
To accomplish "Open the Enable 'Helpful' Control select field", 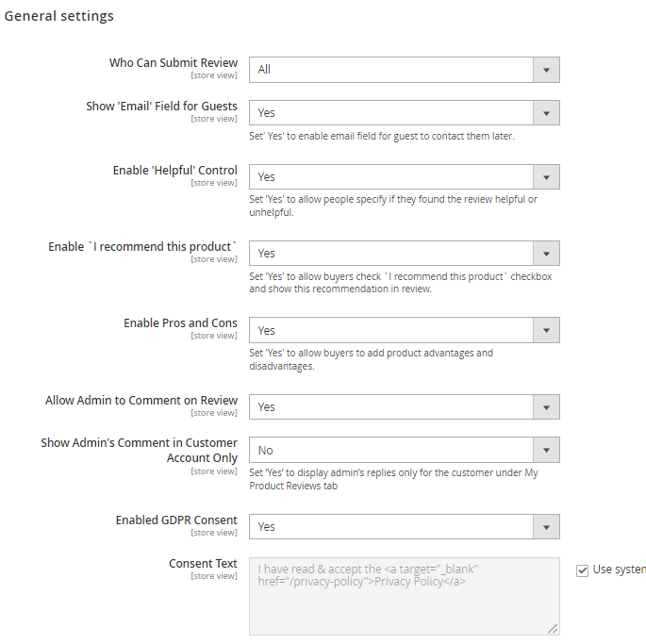I will [405, 177].
